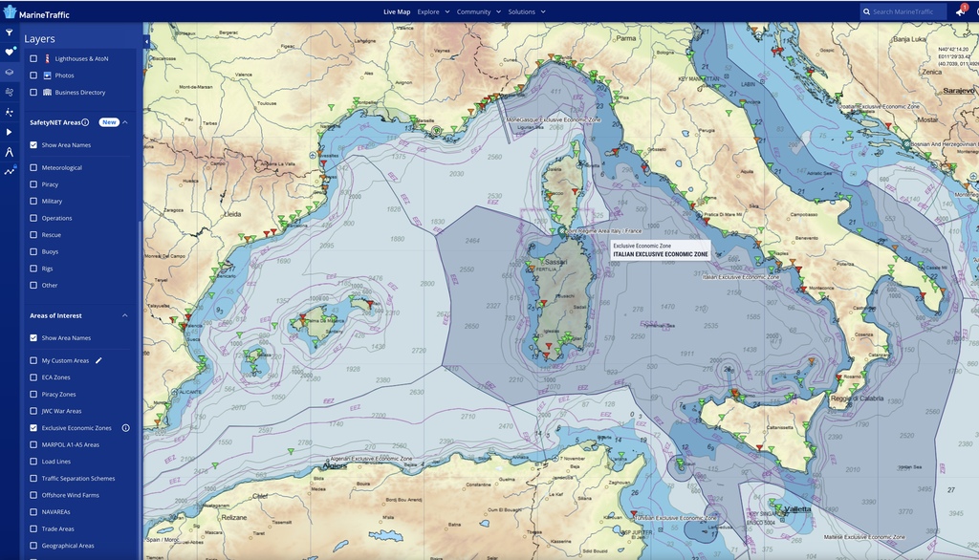Image resolution: width=979 pixels, height=560 pixels.
Task: Open the Community dropdown menu
Action: coord(478,11)
